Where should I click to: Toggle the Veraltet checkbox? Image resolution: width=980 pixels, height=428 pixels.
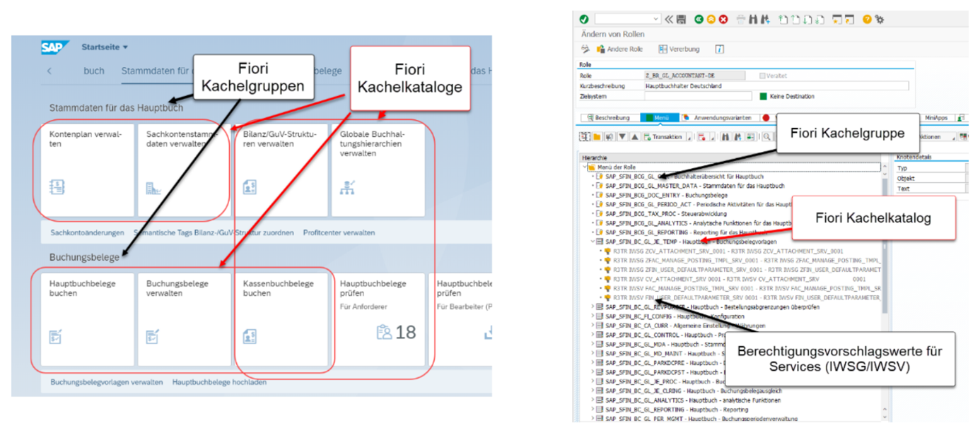click(x=762, y=76)
